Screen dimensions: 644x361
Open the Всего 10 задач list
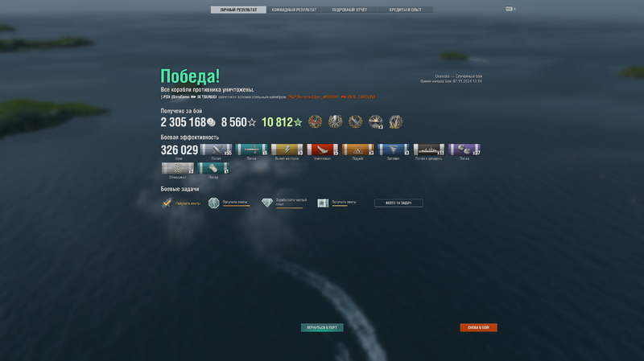(x=398, y=203)
